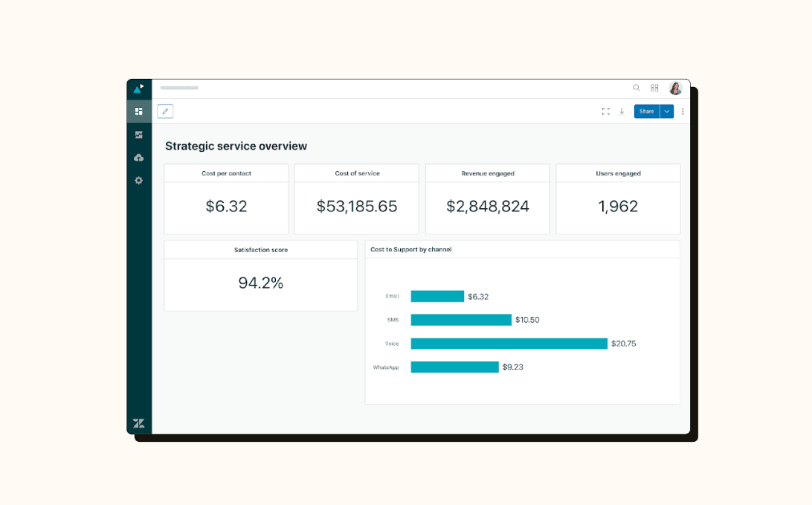The image size is (812, 505).
Task: Select the Voice bar in the channel chart
Action: [x=508, y=343]
